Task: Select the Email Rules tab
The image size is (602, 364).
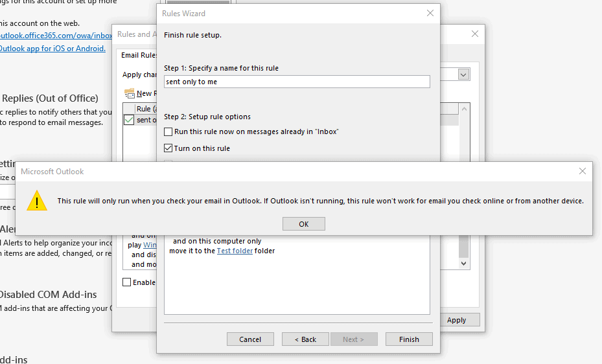Action: pyautogui.click(x=139, y=55)
